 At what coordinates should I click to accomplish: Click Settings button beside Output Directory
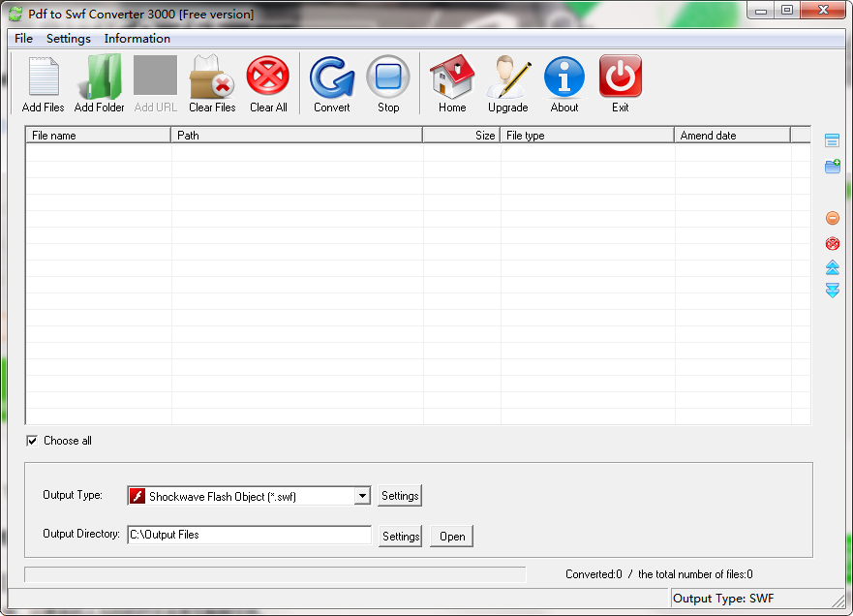(x=401, y=536)
